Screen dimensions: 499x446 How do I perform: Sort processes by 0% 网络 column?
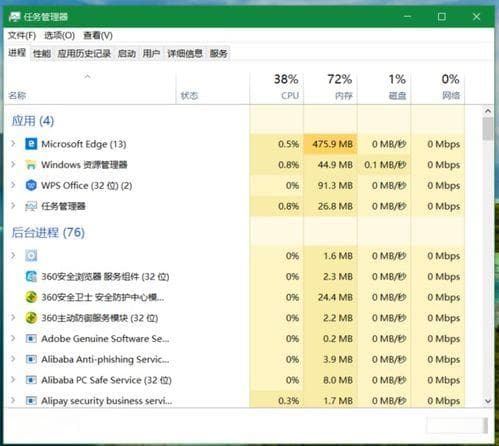click(438, 88)
